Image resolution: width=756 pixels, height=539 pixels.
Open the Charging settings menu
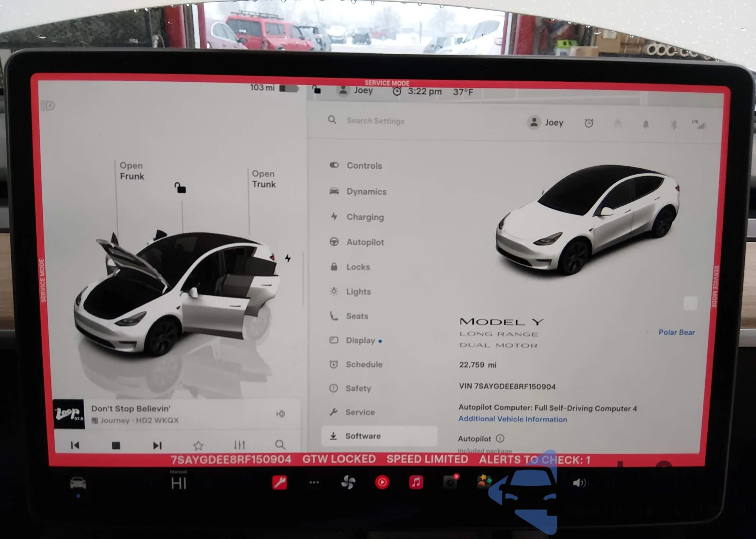point(365,217)
